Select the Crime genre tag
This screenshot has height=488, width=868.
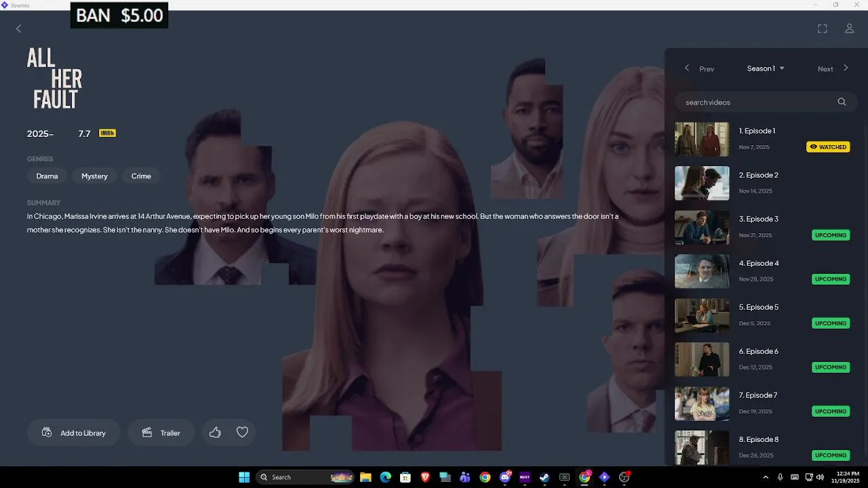click(x=141, y=176)
